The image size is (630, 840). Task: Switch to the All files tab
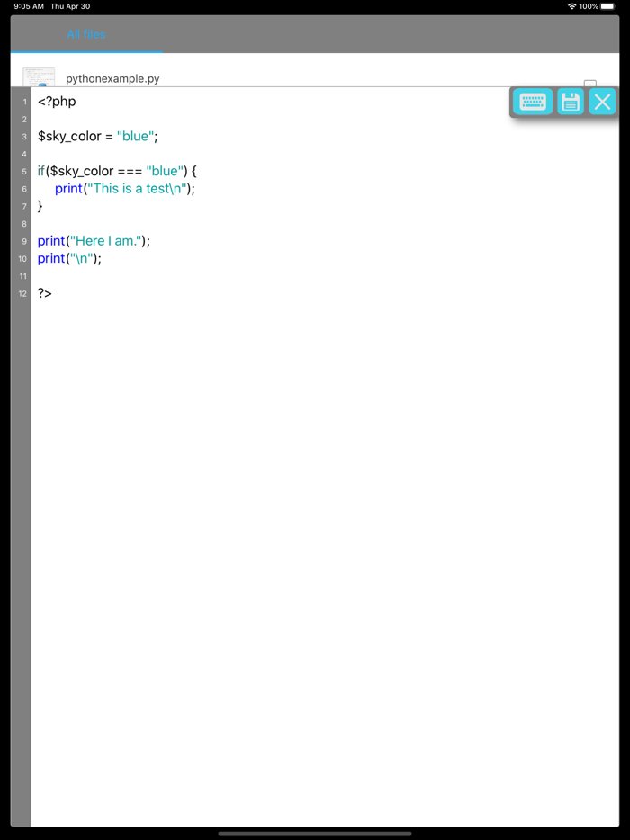86,34
